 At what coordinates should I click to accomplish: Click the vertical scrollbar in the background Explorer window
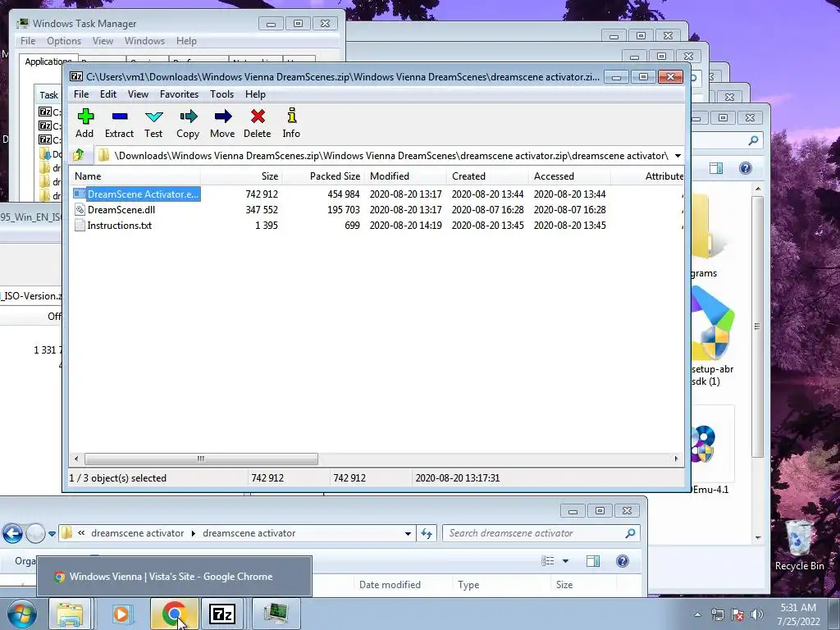(757, 326)
